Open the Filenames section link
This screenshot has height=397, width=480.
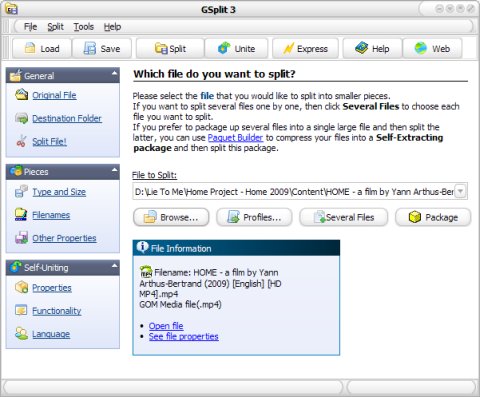[x=51, y=215]
